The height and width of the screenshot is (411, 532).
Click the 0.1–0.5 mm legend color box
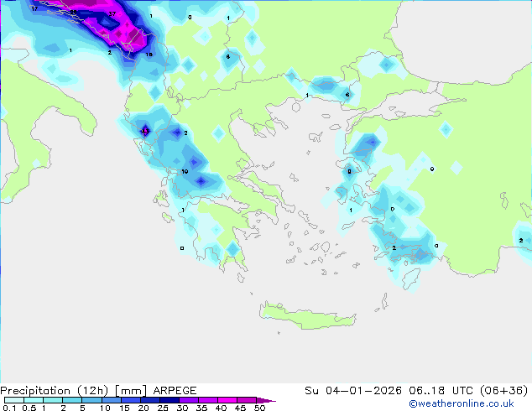click(x=14, y=400)
